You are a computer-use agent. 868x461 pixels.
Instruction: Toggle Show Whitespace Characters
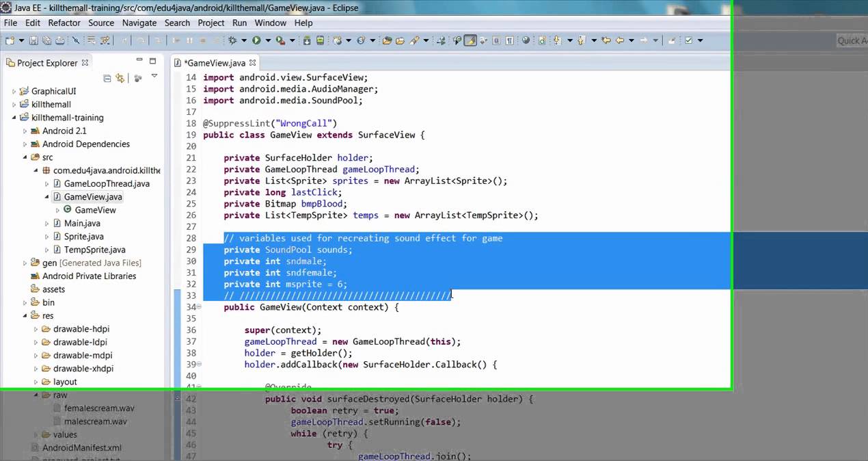click(x=509, y=40)
